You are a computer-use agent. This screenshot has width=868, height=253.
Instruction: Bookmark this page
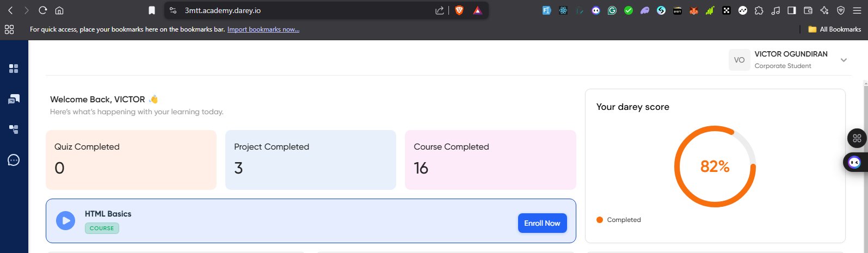click(x=152, y=10)
